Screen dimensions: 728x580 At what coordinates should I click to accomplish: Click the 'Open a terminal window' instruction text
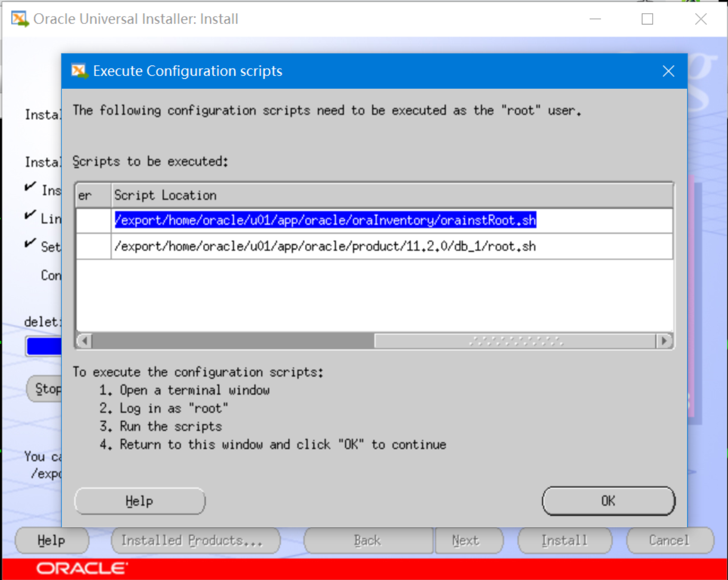tap(195, 390)
